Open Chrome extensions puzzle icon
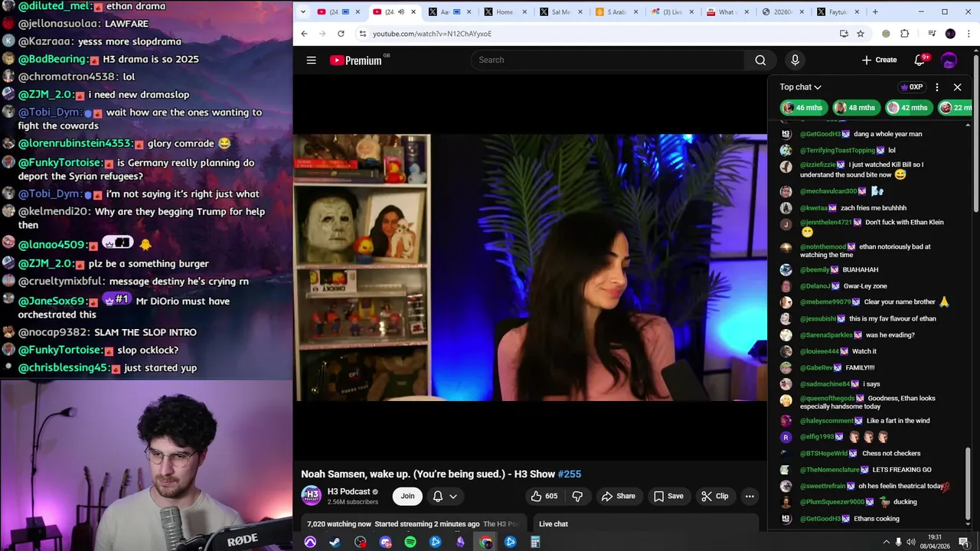 pyautogui.click(x=904, y=34)
